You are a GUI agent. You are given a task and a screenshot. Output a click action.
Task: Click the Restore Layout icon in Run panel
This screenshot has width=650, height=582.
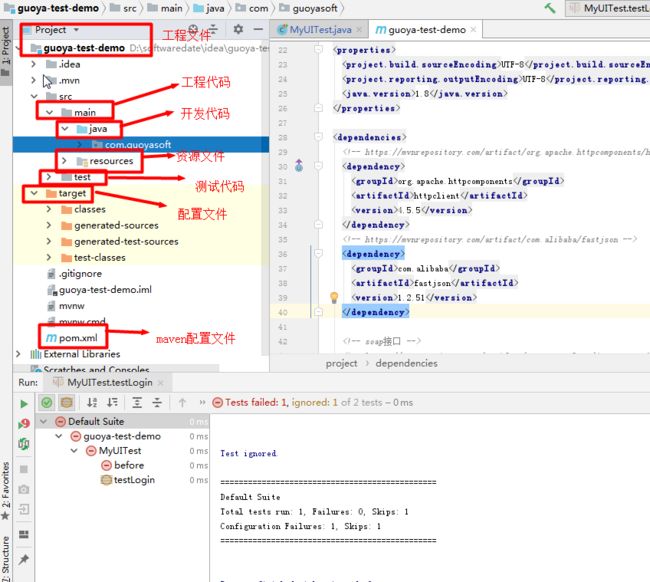tap(24, 534)
